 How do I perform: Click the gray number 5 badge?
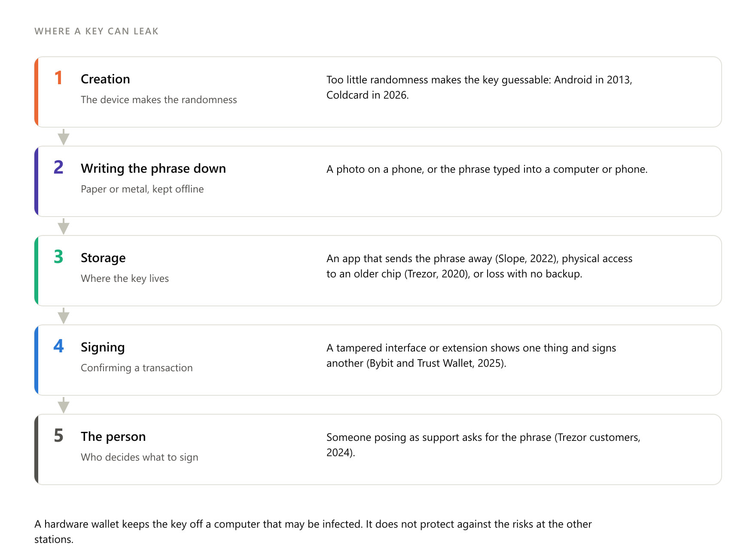[x=58, y=436]
